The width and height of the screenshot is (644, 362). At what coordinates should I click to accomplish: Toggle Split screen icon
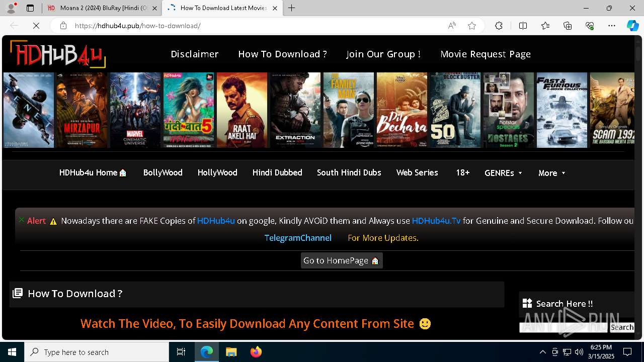point(523,26)
